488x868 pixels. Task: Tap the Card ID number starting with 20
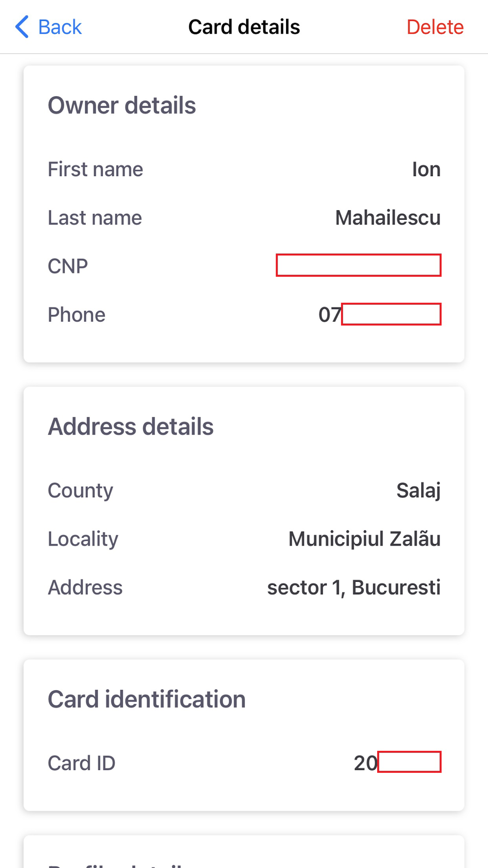pyautogui.click(x=397, y=763)
